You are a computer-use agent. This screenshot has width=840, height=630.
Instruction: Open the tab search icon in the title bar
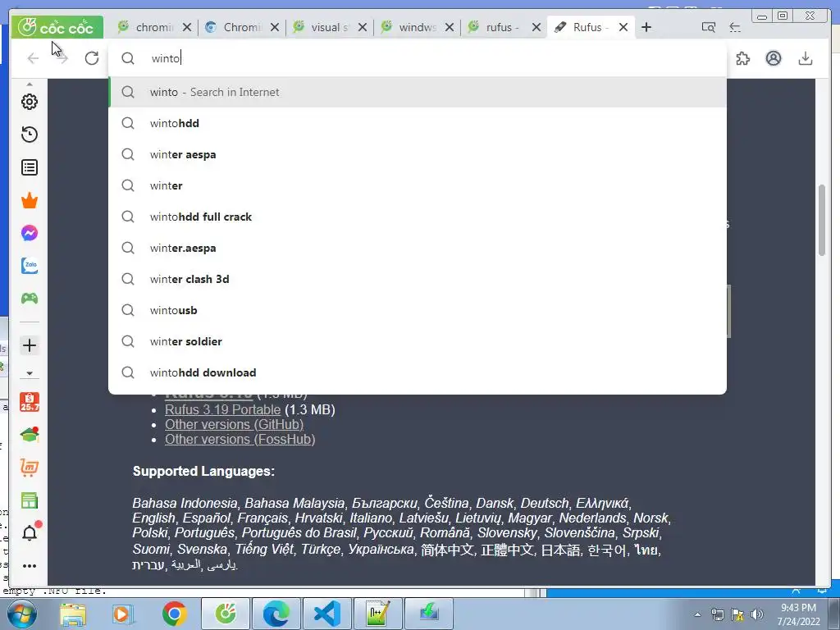click(x=708, y=27)
